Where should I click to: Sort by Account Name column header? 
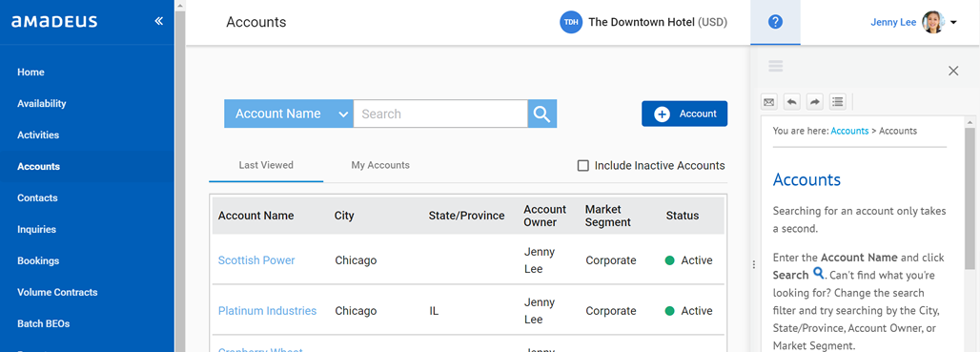[255, 216]
